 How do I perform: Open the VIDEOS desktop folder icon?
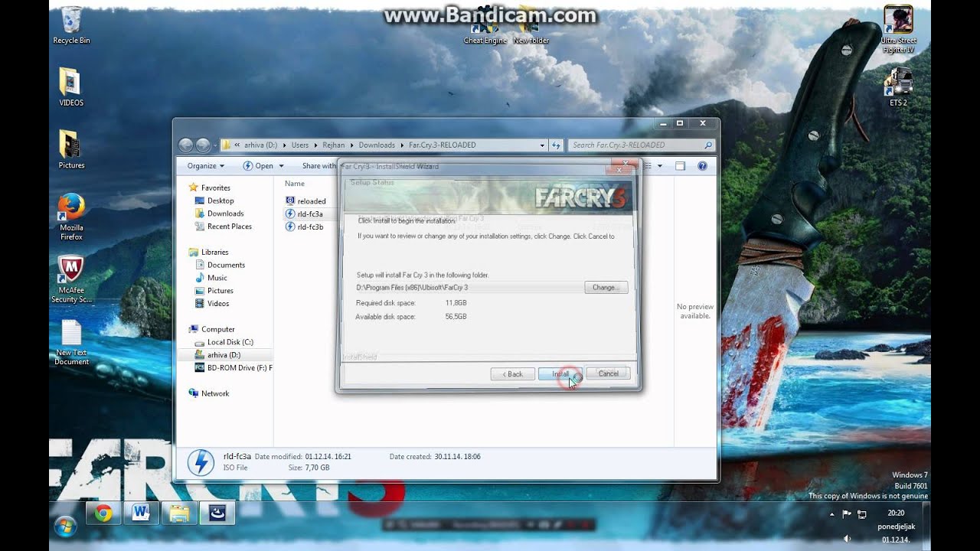pos(71,87)
